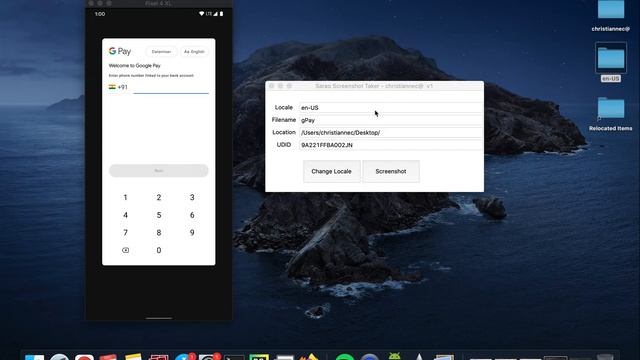Tap digit 3 on the phone keypad
Viewport: 640px width, 360px height.
[192, 198]
